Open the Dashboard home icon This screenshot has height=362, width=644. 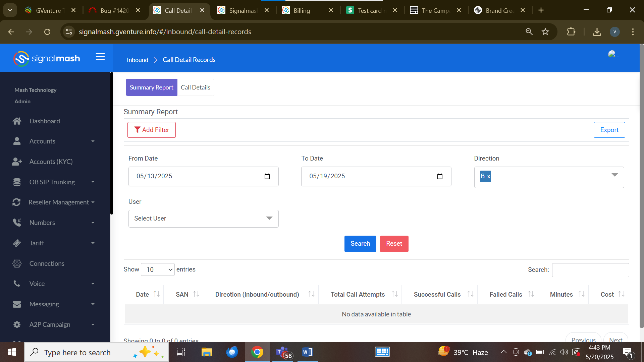(17, 121)
